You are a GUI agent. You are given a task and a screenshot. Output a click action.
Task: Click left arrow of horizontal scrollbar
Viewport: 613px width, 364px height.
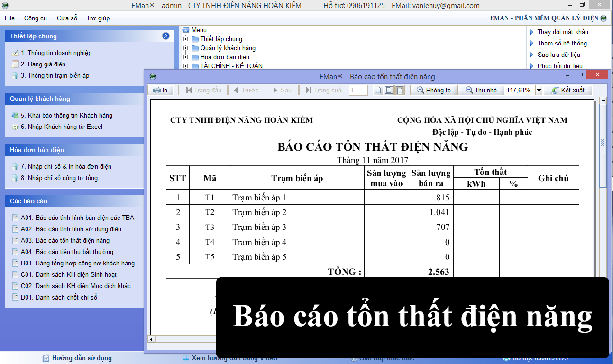pyautogui.click(x=152, y=339)
